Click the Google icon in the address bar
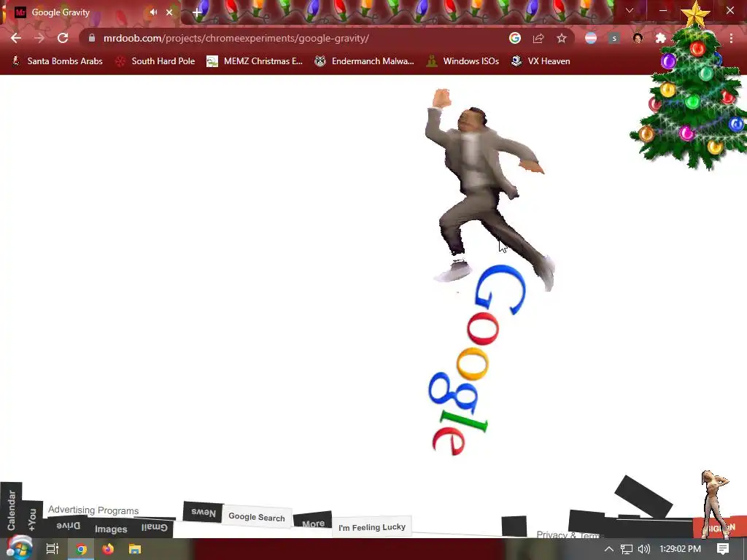Screen dimensions: 747x560 (515, 38)
